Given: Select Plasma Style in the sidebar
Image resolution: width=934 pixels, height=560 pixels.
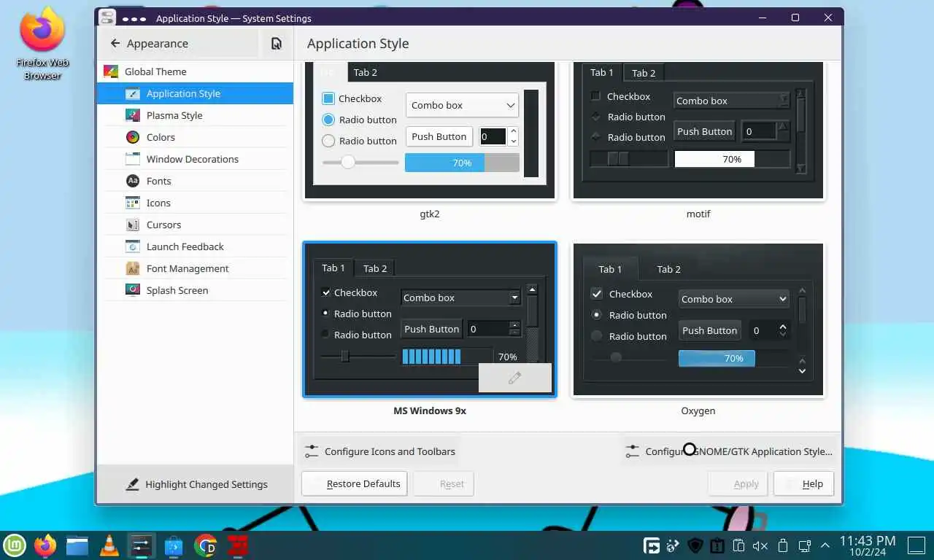Looking at the screenshot, I should 195,115.
